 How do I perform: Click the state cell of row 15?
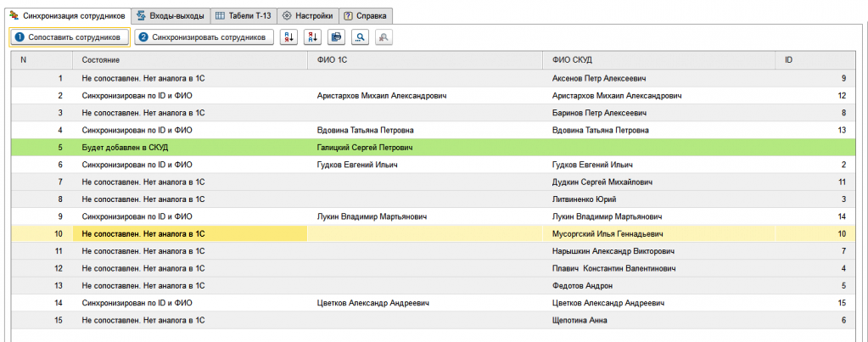coord(190,320)
